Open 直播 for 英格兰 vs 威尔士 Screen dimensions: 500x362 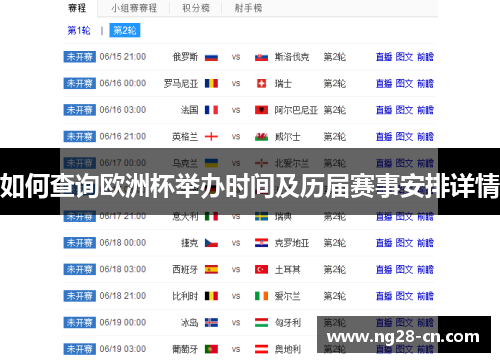point(384,137)
